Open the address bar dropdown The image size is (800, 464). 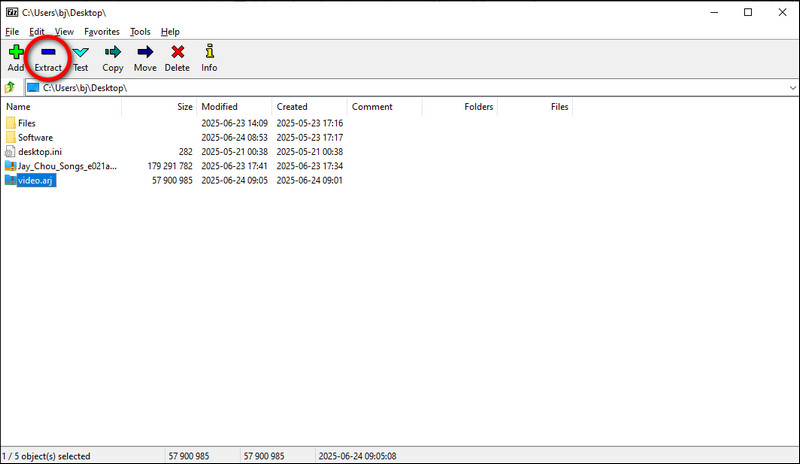791,88
